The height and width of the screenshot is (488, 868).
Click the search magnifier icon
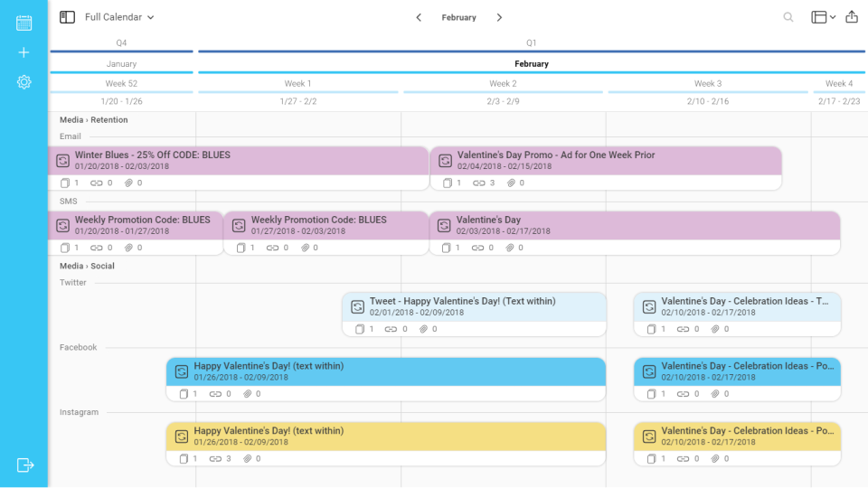pyautogui.click(x=788, y=18)
